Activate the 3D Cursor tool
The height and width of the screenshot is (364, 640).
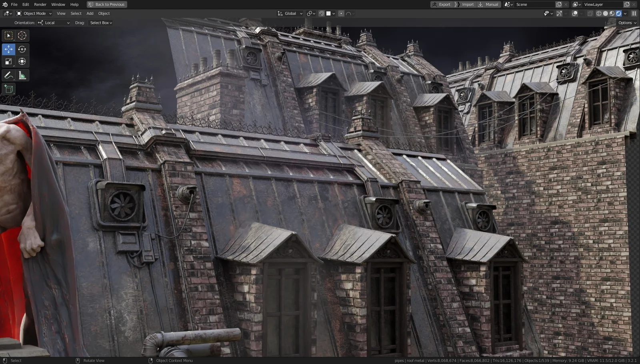pos(22,36)
